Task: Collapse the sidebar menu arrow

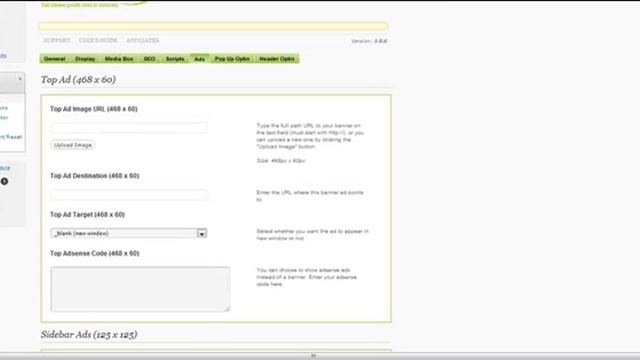Action: (20, 78)
